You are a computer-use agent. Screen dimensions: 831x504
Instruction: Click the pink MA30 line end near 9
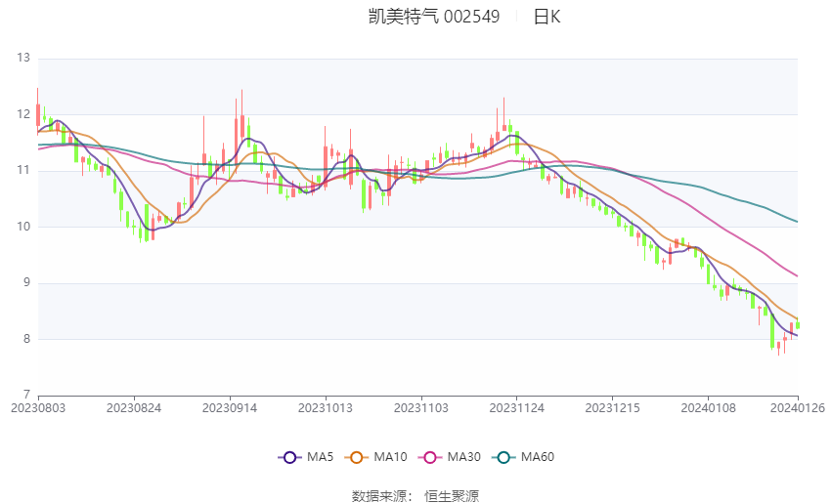click(x=797, y=275)
